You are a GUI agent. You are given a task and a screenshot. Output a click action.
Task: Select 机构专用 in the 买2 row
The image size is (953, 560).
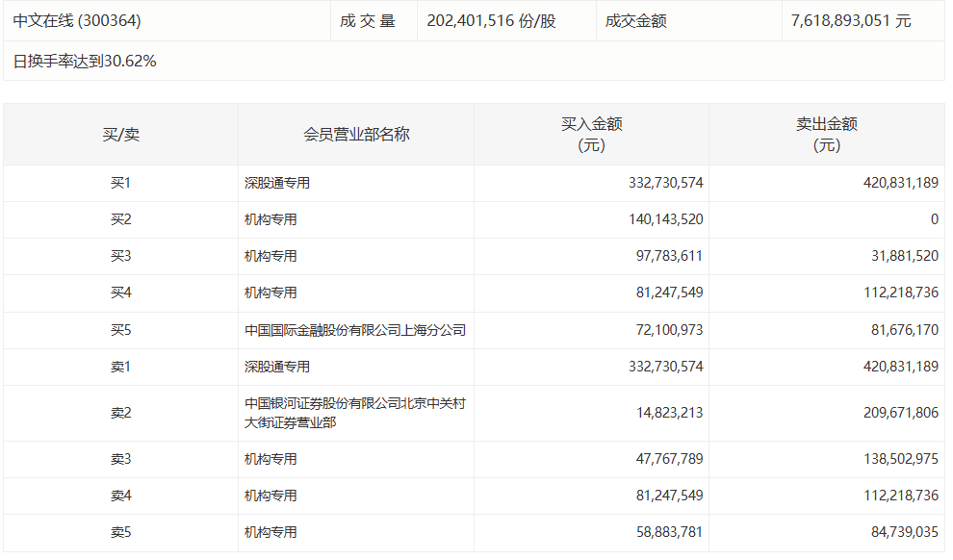tap(270, 219)
